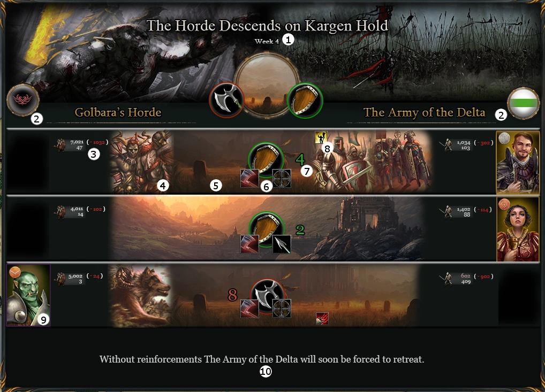Open the bearded male commander portrait
This screenshot has width=545, height=392.
coord(518,163)
